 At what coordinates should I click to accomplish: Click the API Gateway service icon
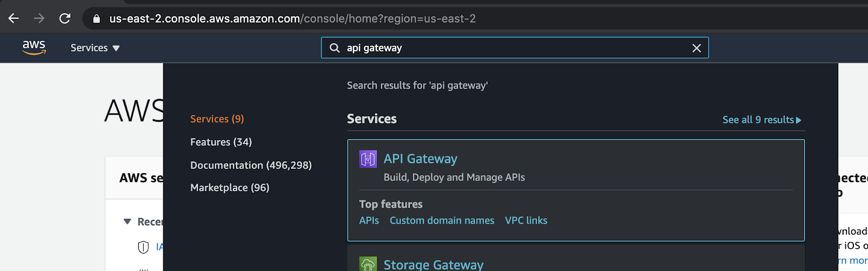[x=368, y=159]
